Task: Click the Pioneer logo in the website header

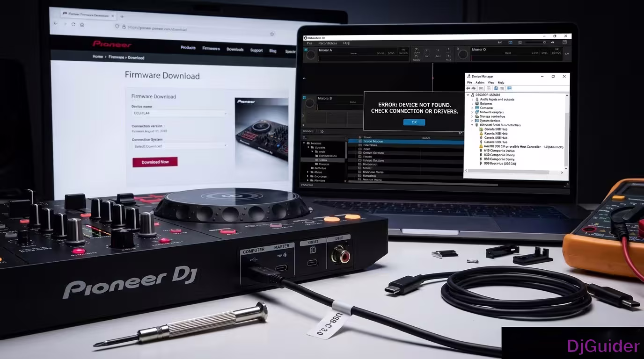Action: [x=112, y=44]
